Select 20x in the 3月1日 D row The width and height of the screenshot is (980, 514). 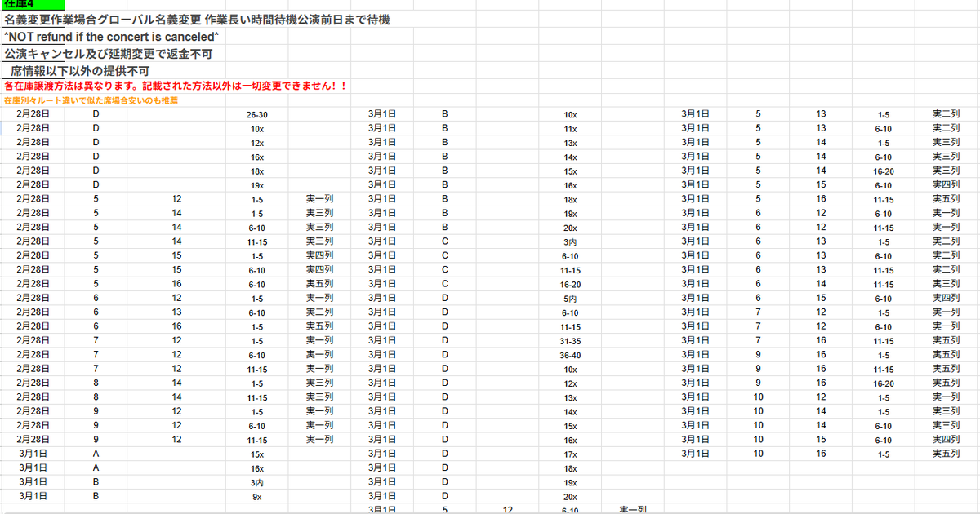click(570, 496)
